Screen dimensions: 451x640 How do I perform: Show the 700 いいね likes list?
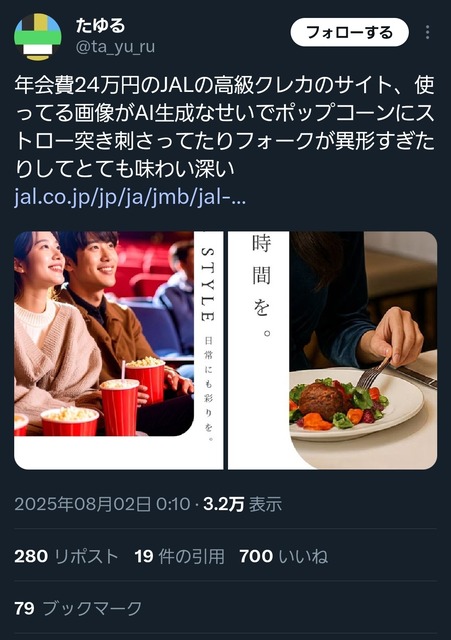(284, 556)
